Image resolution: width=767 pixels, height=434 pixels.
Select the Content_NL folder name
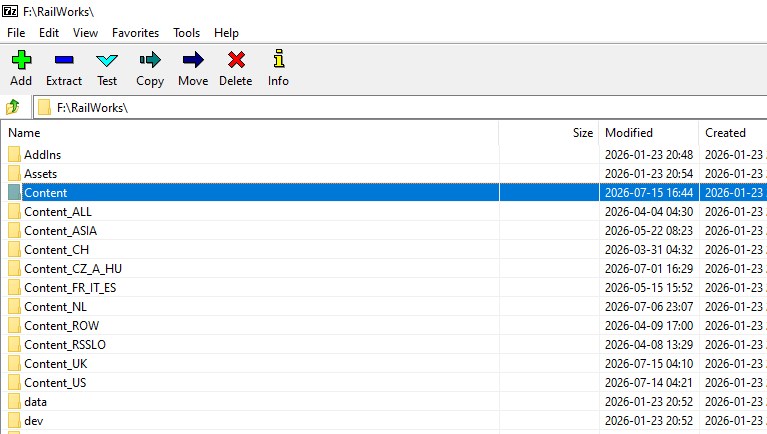(x=55, y=307)
